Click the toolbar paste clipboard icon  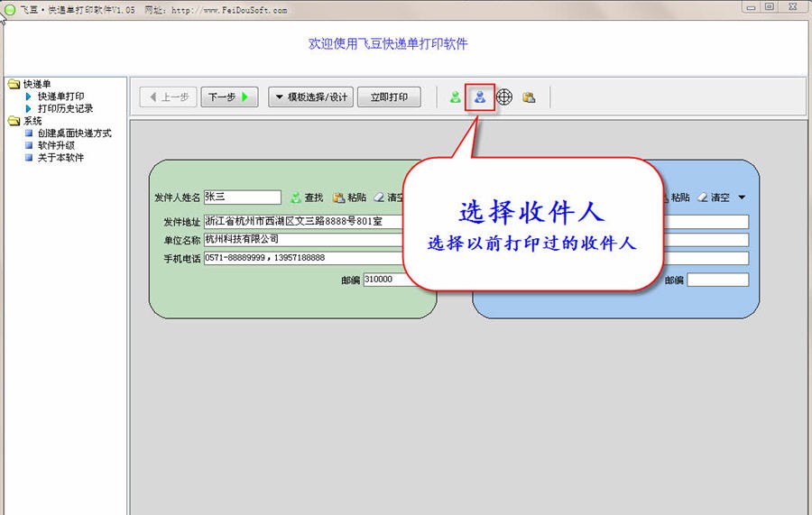(x=529, y=97)
